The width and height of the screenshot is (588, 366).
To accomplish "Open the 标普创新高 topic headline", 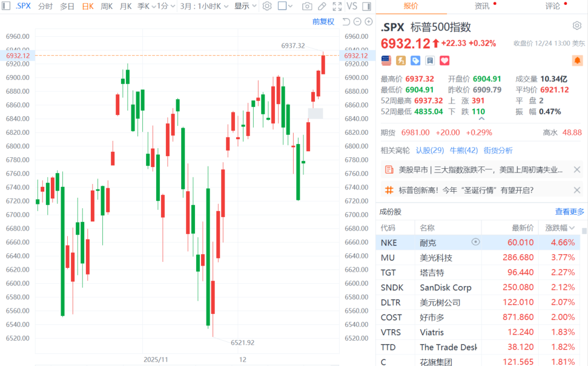I will [x=466, y=190].
